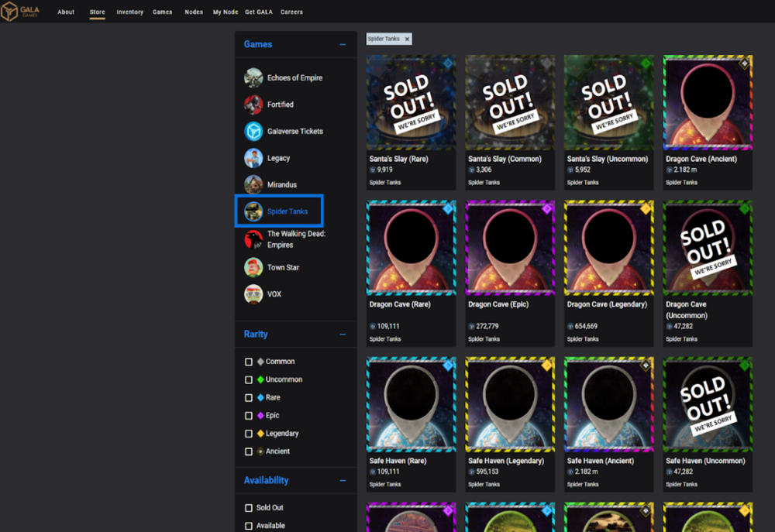Tick the Common rarity checkbox
Viewport: 775px width, 532px height.
249,362
